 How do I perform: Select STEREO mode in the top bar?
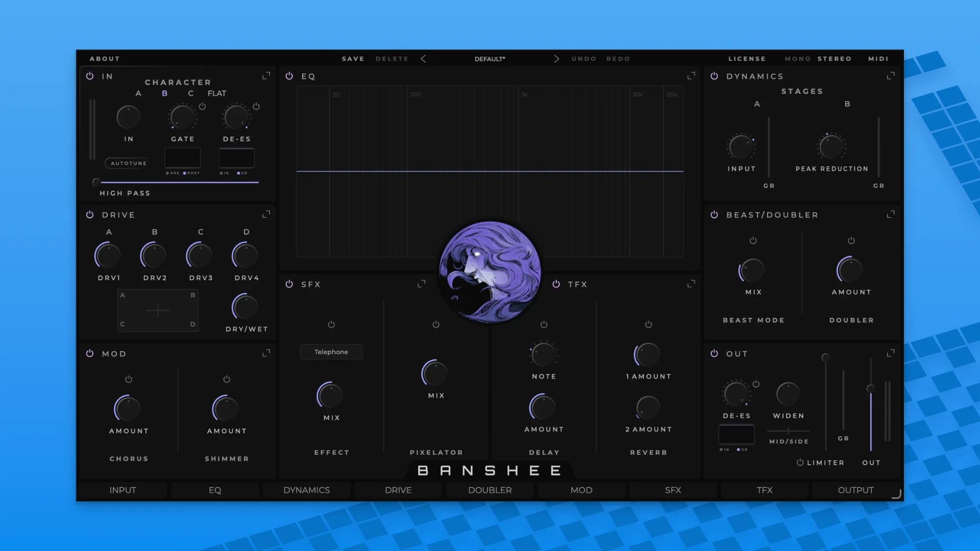835,58
